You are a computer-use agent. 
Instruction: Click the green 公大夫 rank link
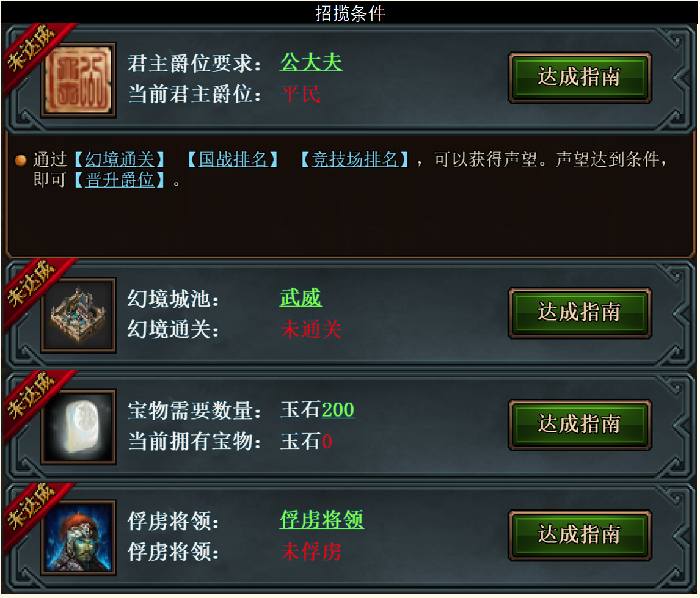click(312, 62)
